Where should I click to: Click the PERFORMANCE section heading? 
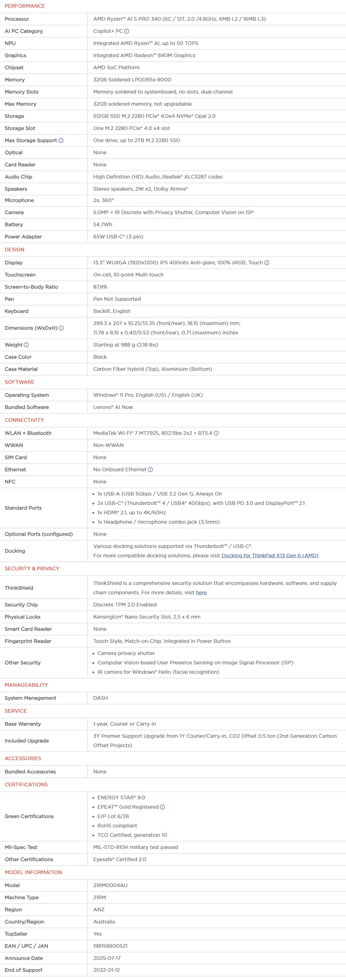click(x=25, y=6)
